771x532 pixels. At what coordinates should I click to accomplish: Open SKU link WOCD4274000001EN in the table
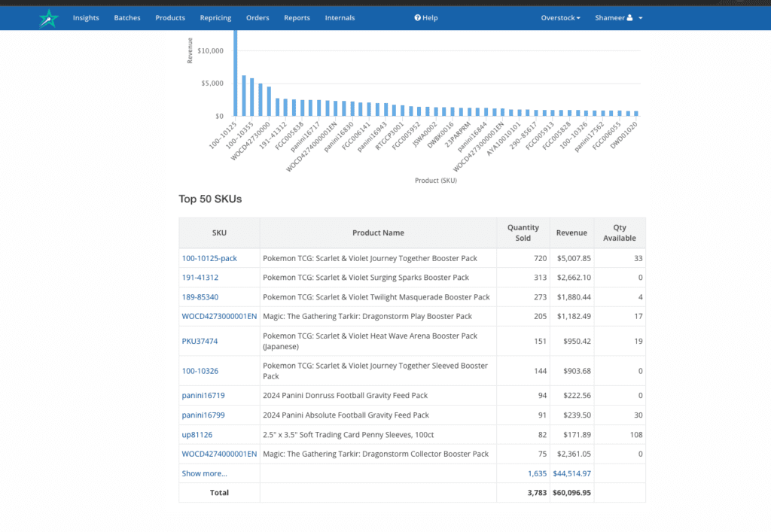tap(219, 454)
